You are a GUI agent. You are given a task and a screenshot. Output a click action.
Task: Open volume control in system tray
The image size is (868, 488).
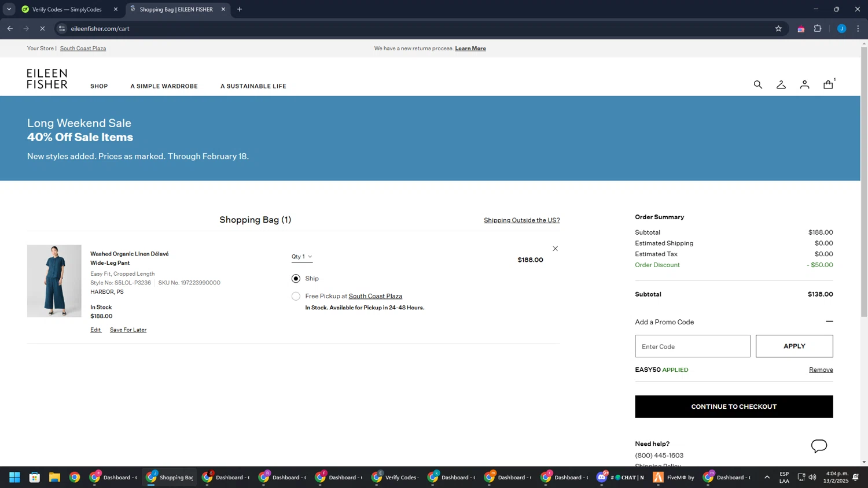(x=812, y=477)
